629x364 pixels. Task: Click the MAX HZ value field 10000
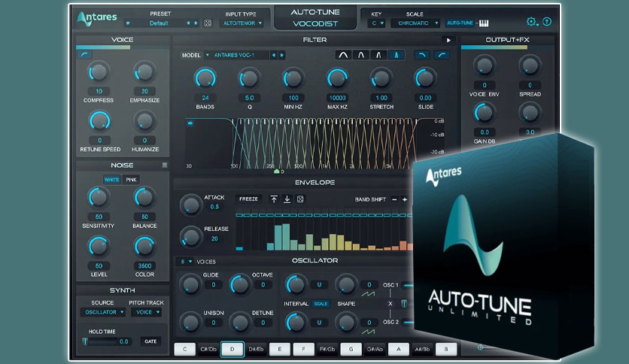(x=337, y=98)
